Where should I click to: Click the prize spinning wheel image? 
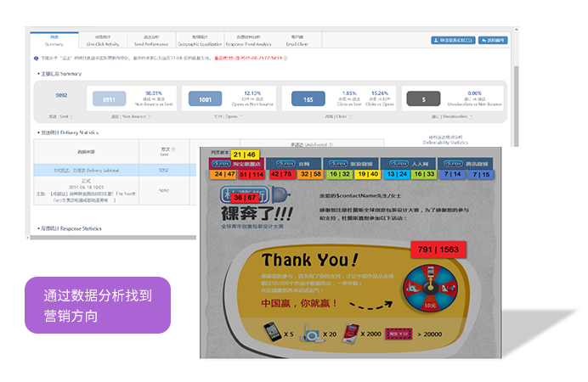[x=431, y=288]
